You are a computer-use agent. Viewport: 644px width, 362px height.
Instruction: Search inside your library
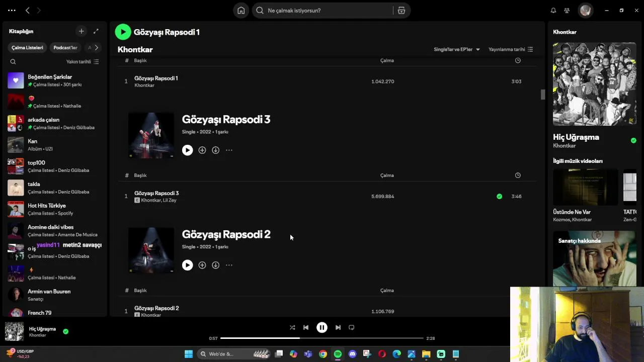pos(13,62)
